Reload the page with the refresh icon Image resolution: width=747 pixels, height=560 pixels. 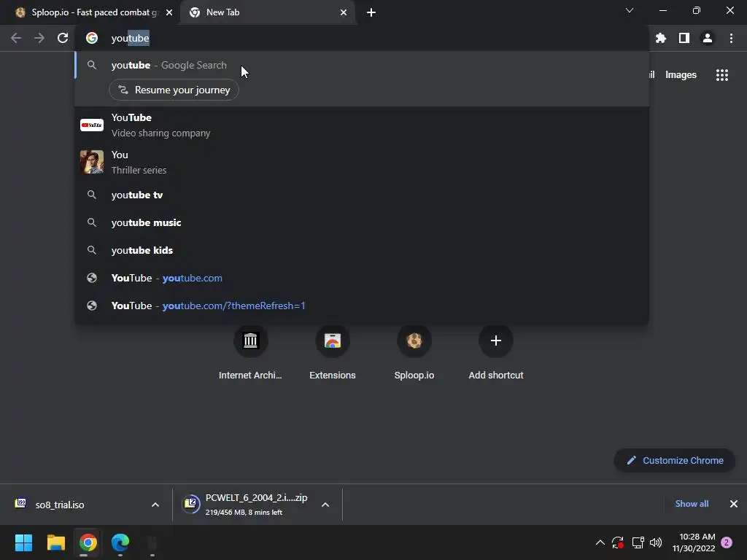pyautogui.click(x=63, y=38)
